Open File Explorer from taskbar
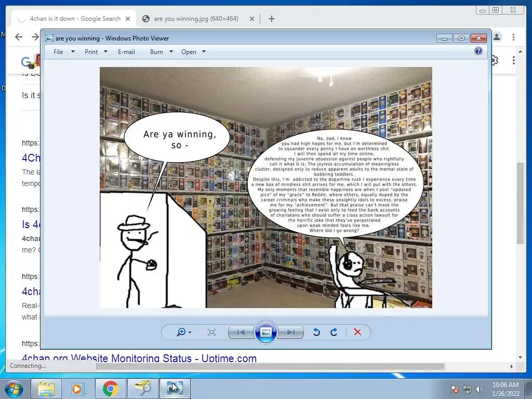 [46, 389]
